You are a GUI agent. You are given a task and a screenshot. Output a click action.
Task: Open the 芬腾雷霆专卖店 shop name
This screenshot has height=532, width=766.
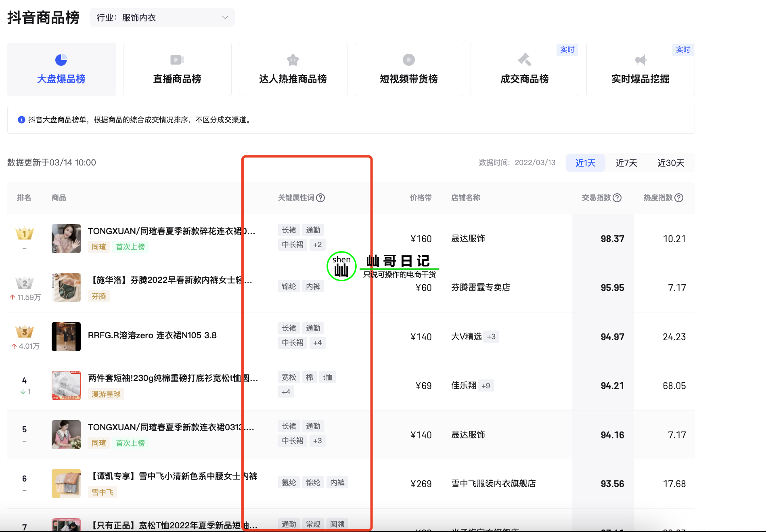point(481,287)
